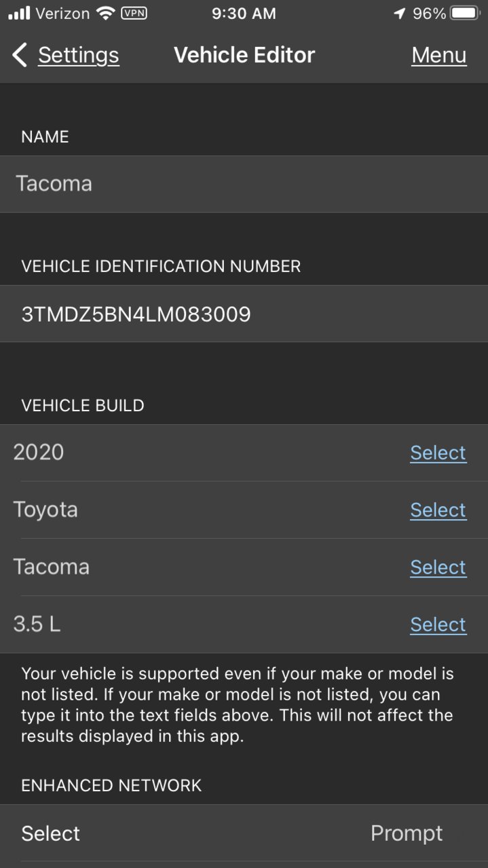Image resolution: width=488 pixels, height=868 pixels.
Task: Tap the Toyota make text field
Action: tap(204, 510)
